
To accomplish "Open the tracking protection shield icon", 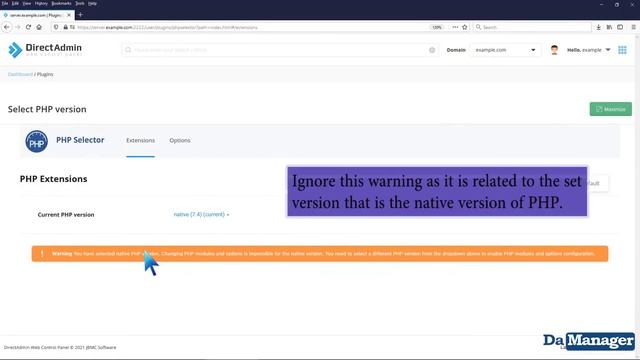I will pos(56,27).
